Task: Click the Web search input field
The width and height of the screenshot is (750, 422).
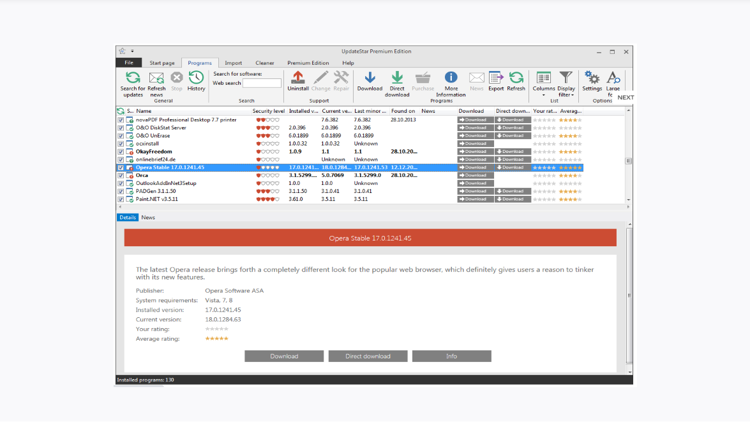Action: pyautogui.click(x=262, y=83)
